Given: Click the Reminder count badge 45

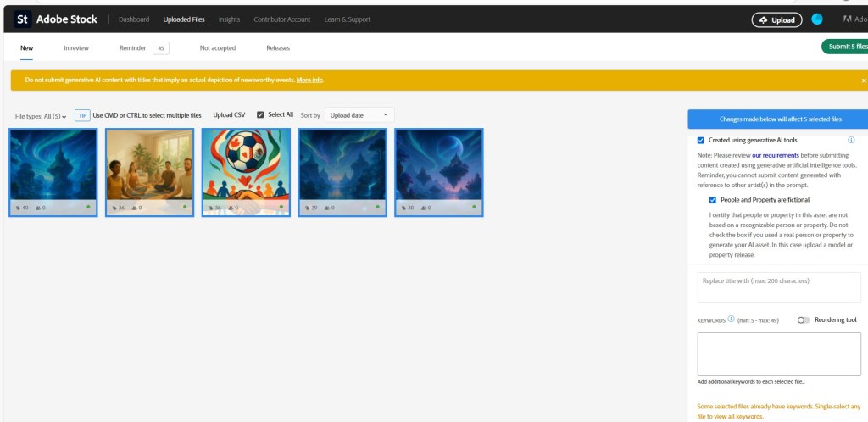Looking at the screenshot, I should click(160, 48).
